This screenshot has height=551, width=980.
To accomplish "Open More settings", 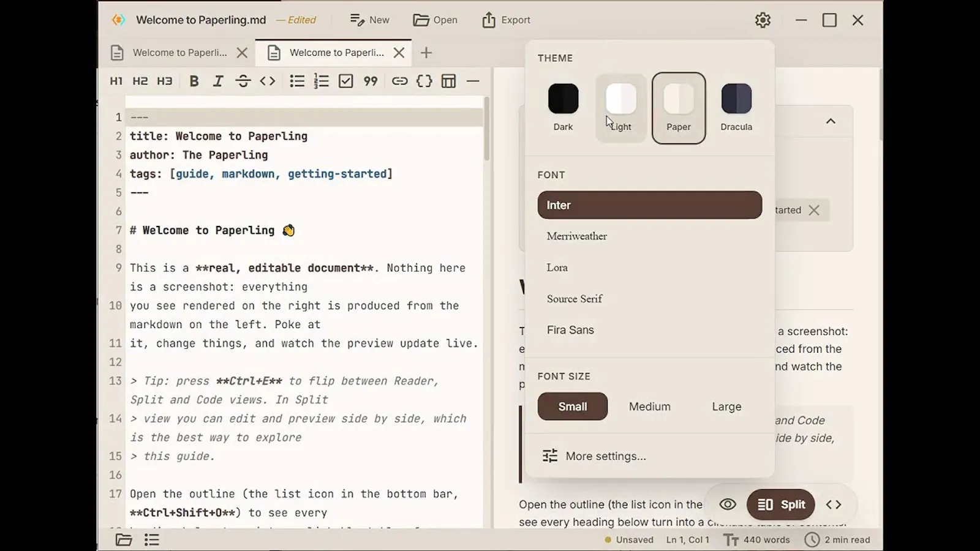I will 650,456.
